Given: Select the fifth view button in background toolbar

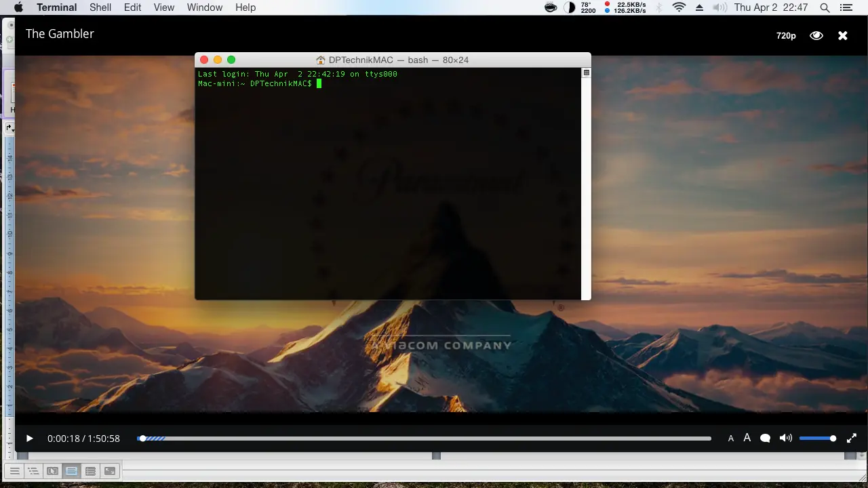Looking at the screenshot, I should (x=90, y=471).
